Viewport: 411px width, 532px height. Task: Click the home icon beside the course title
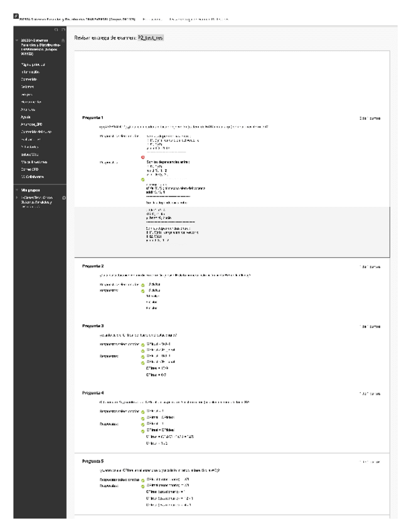(63, 40)
